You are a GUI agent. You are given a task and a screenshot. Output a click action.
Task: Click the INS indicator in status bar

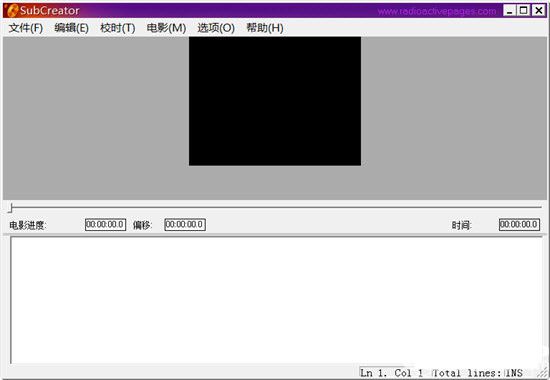[514, 373]
